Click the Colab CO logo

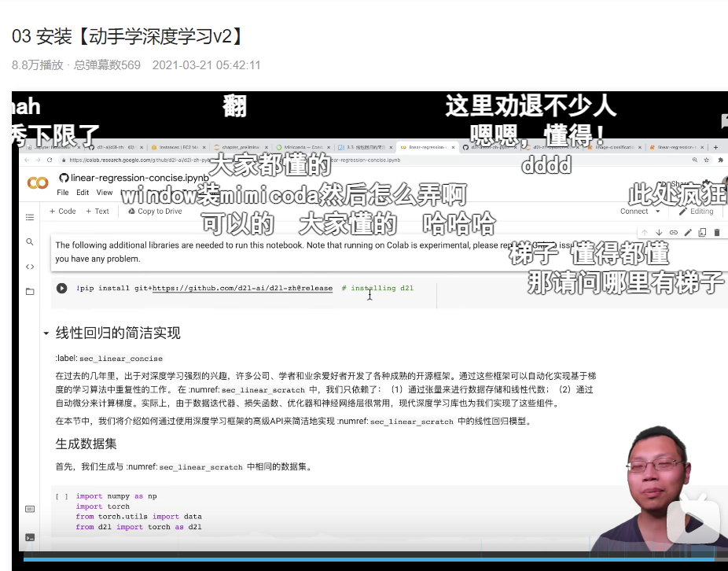click(x=38, y=182)
